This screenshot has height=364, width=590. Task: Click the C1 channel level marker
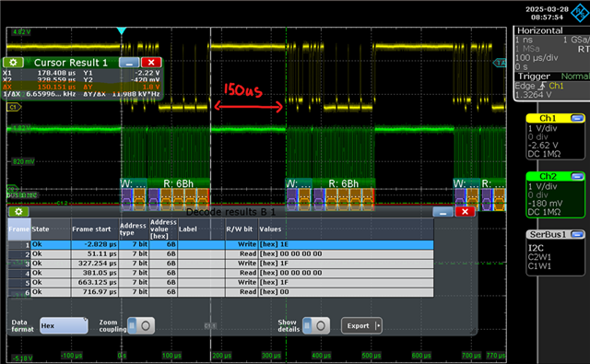coord(14,107)
